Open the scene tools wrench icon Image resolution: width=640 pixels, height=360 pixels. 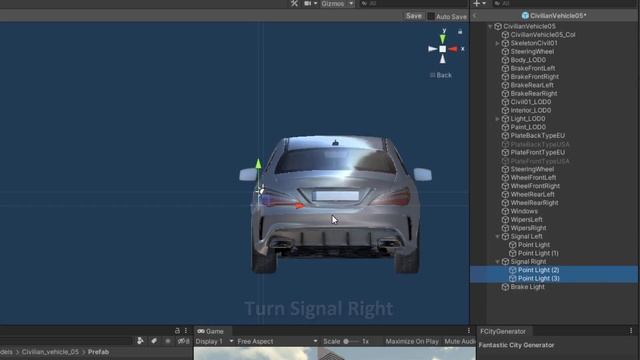point(294,4)
